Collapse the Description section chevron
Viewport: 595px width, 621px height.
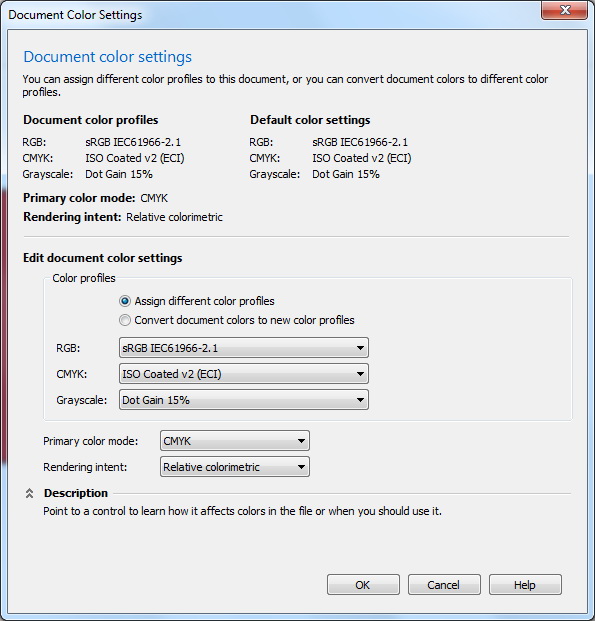point(29,493)
